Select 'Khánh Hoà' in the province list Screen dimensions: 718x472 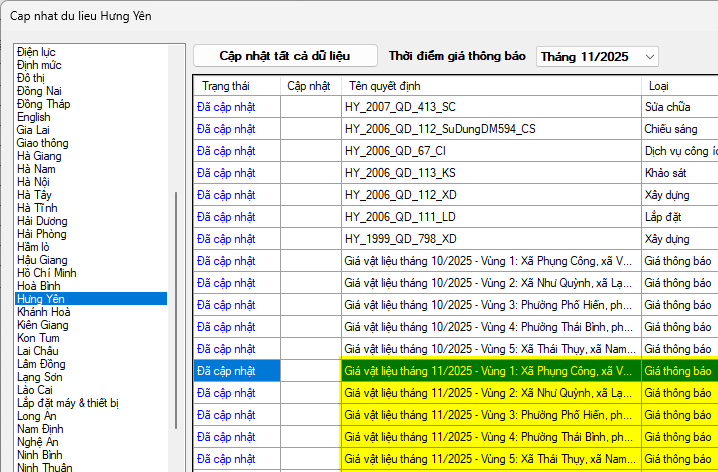[44, 312]
